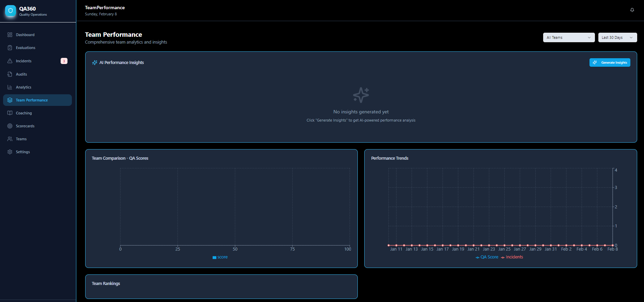Image resolution: width=644 pixels, height=302 pixels.
Task: Toggle the Incidents legend entry
Action: tap(512, 257)
